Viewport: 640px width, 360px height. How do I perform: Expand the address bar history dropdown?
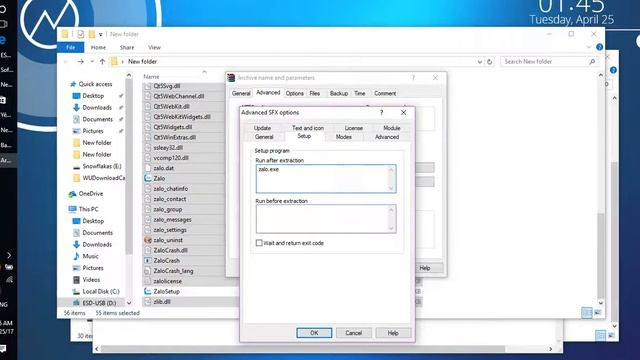point(480,62)
